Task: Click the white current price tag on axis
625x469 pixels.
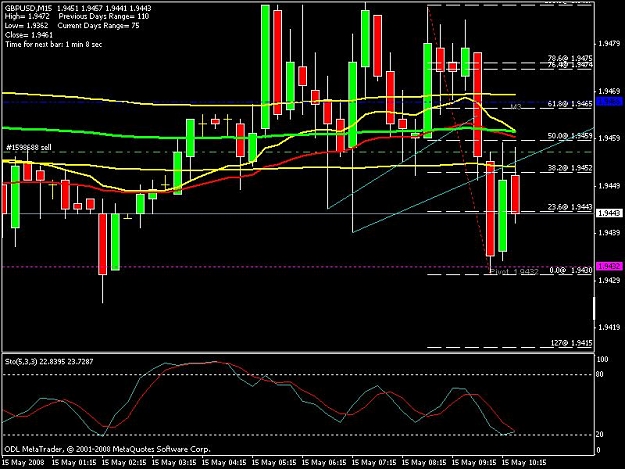Action: (609, 214)
